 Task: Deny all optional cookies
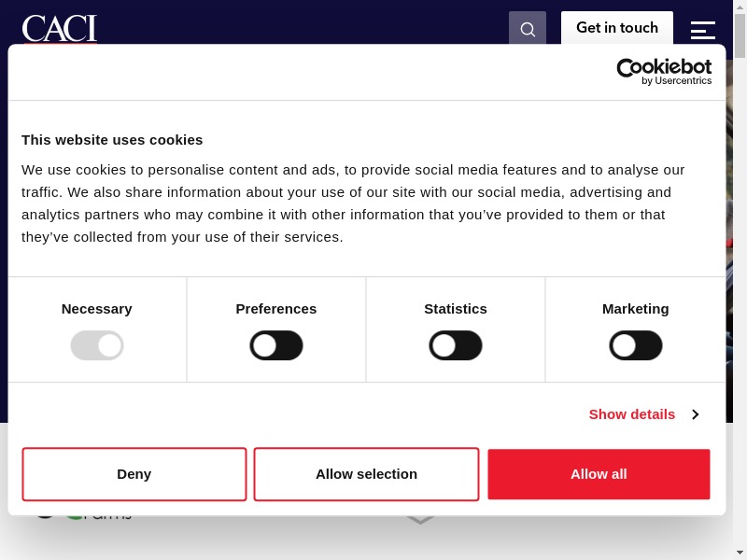134,474
